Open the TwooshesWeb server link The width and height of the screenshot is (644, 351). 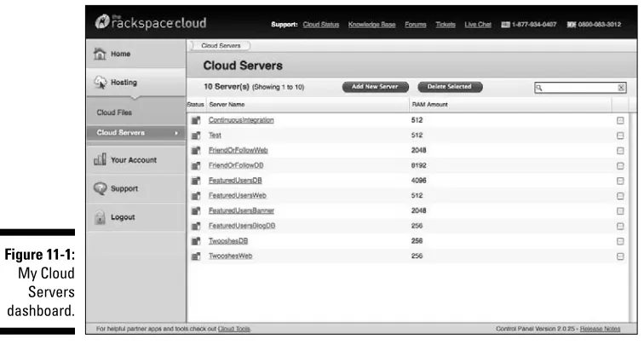pyautogui.click(x=230, y=256)
